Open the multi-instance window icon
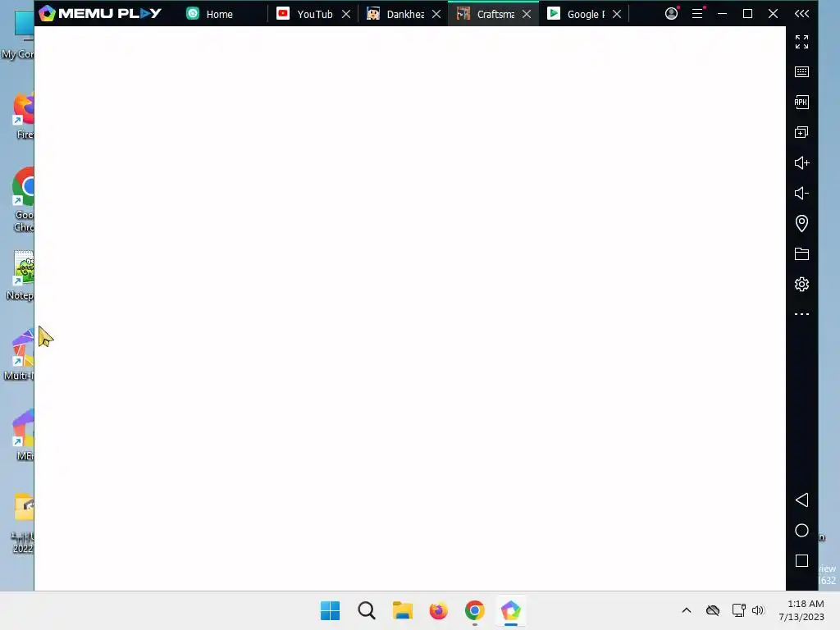The width and height of the screenshot is (840, 630). pos(801,132)
